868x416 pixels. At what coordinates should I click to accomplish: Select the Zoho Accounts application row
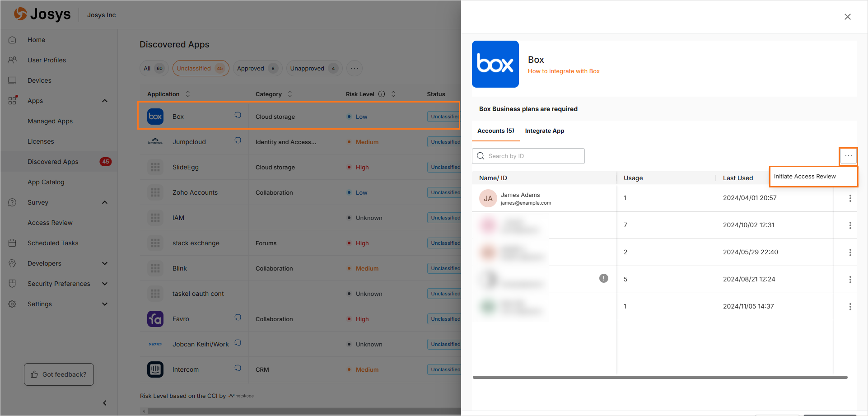click(x=300, y=192)
